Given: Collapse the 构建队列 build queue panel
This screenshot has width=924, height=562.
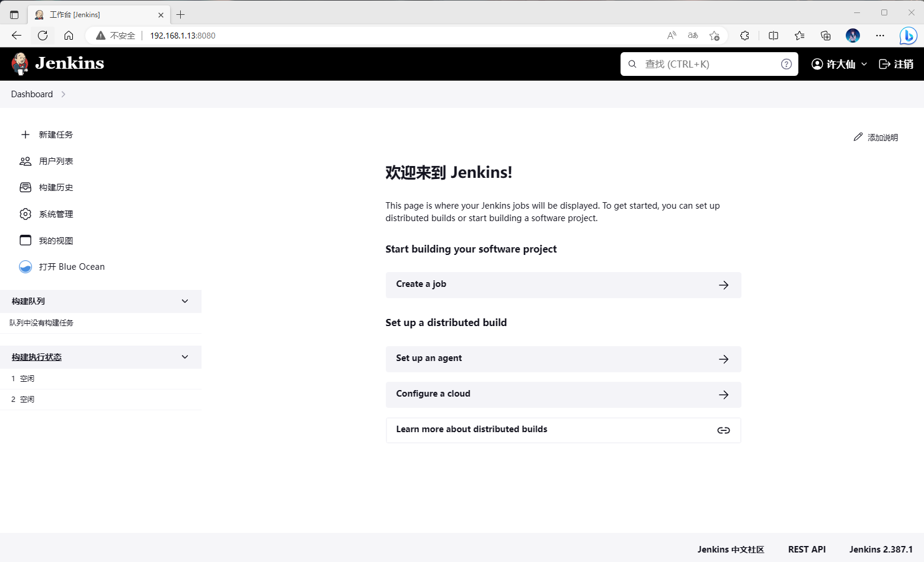Looking at the screenshot, I should click(x=185, y=301).
